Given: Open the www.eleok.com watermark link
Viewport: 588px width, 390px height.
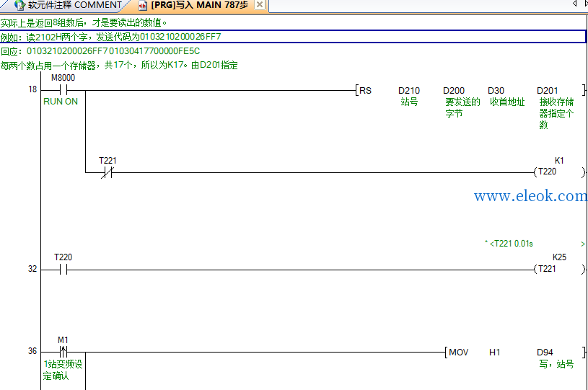Looking at the screenshot, I should click(x=530, y=196).
